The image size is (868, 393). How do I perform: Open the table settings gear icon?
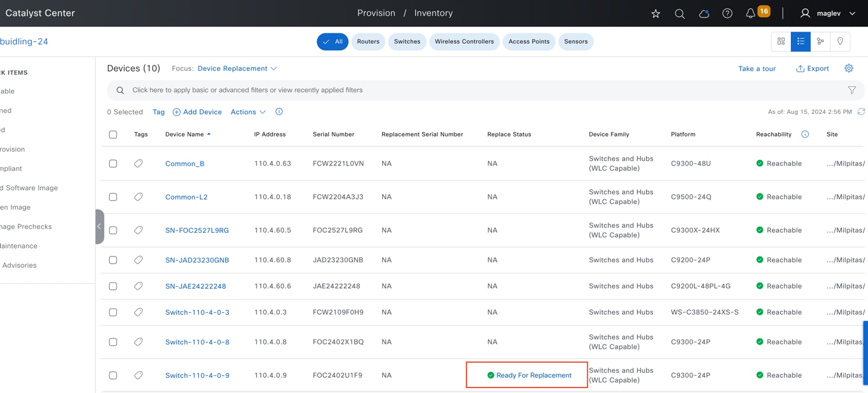coord(849,69)
